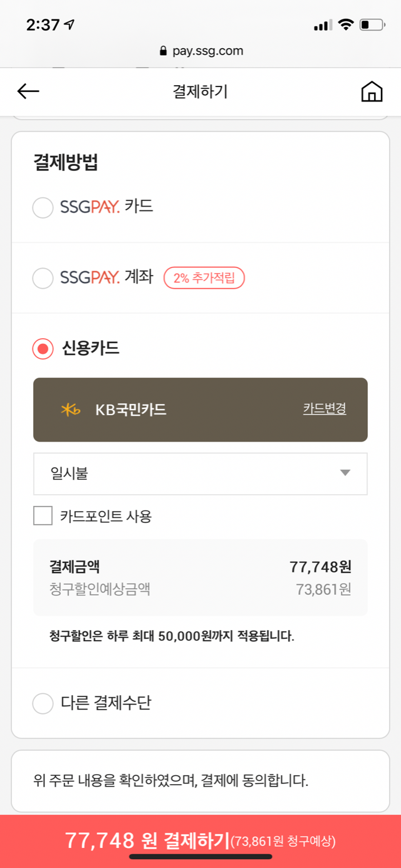
Task: Select SSGPAY 카드 payment option
Action: coord(43,207)
